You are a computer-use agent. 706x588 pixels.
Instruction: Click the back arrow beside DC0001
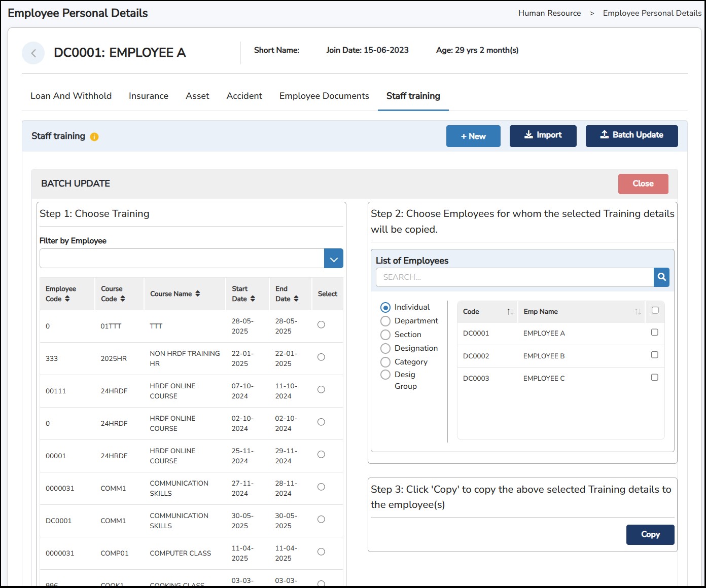coord(33,53)
